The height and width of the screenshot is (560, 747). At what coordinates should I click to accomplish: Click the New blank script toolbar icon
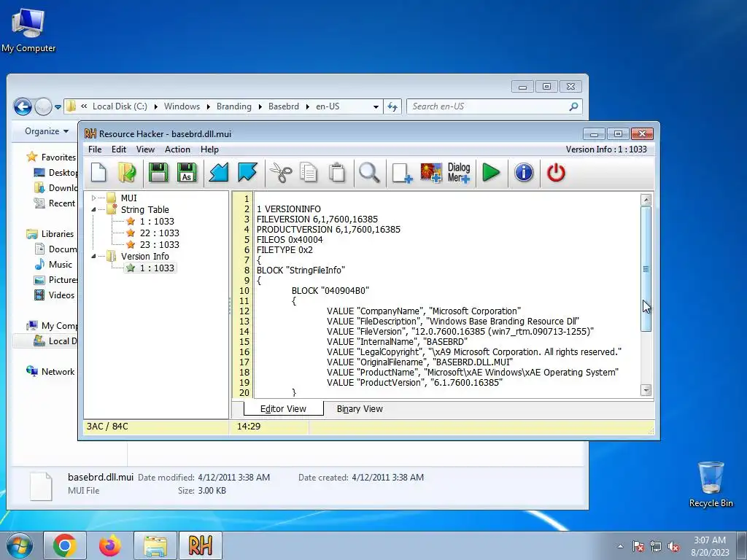(98, 172)
